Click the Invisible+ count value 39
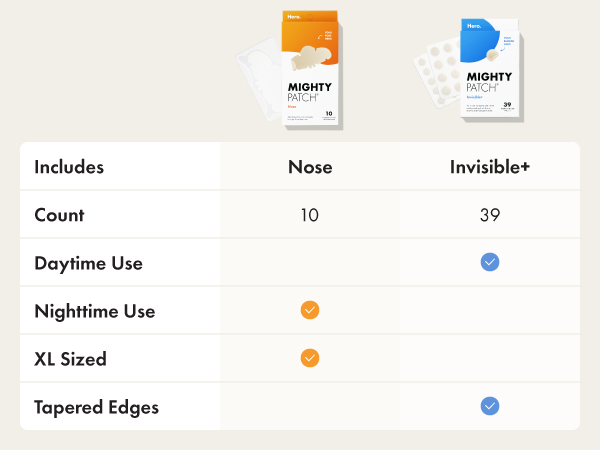The width and height of the screenshot is (600, 450). click(x=490, y=215)
